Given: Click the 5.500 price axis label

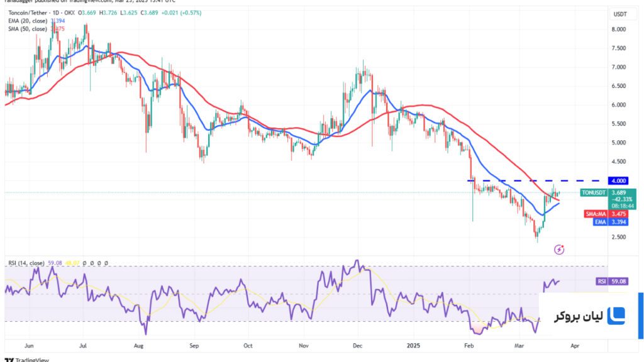Looking at the screenshot, I should (x=619, y=124).
